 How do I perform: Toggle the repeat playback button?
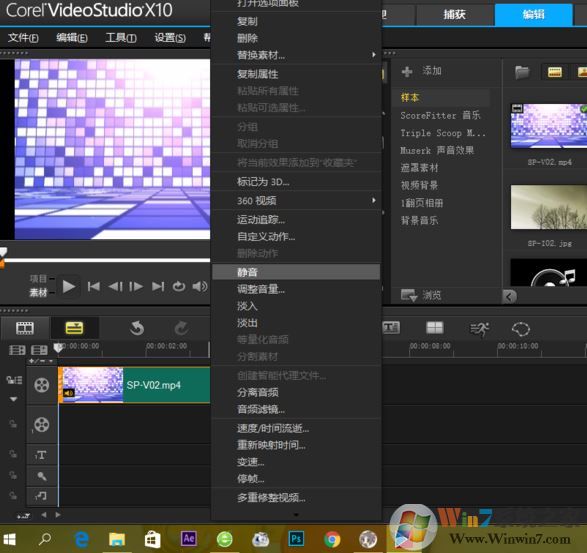(x=179, y=287)
